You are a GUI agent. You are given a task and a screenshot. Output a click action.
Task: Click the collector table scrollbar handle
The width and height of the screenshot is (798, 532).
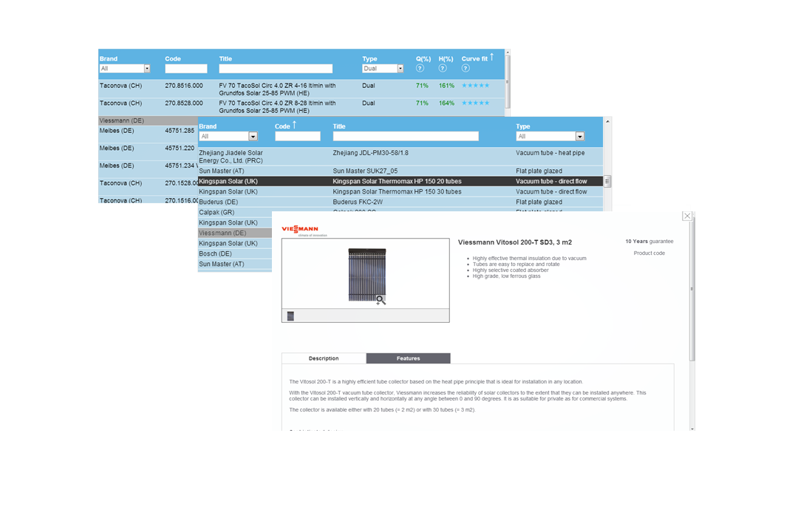tap(607, 181)
